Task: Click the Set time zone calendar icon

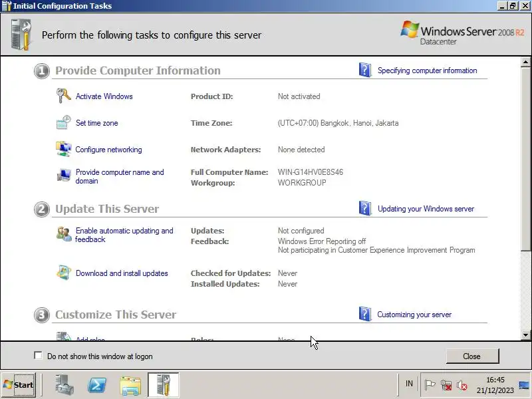Action: coord(63,122)
